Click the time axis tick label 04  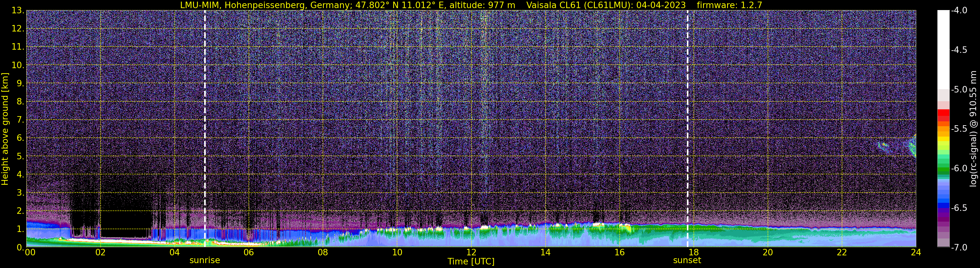tap(174, 252)
